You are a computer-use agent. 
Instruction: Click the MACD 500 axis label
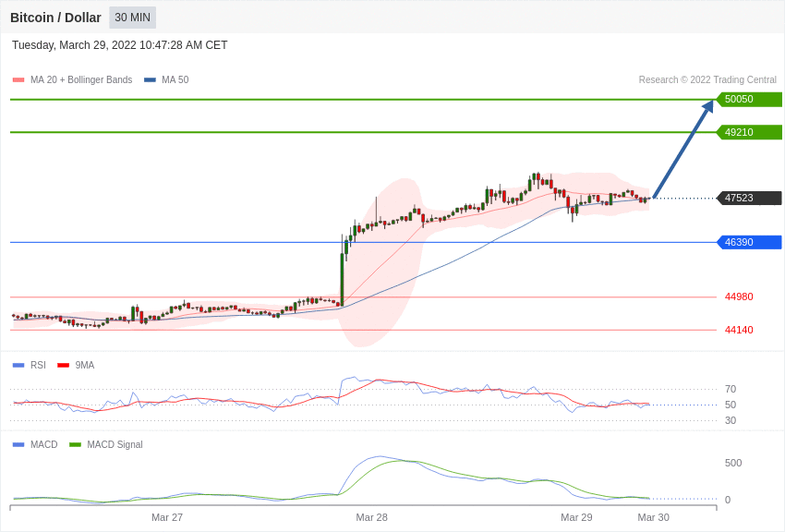(x=733, y=463)
